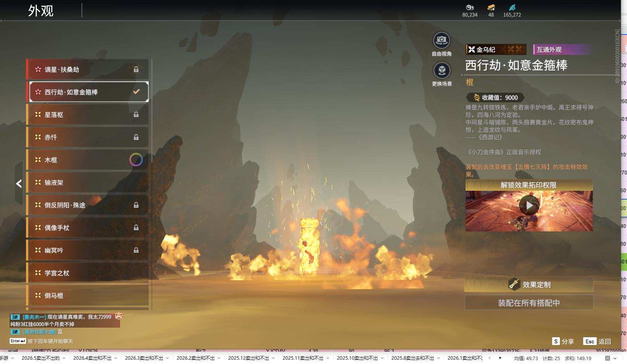Select the 偶像手杖 skin
Viewport: 627px width, 364px height.
point(88,228)
